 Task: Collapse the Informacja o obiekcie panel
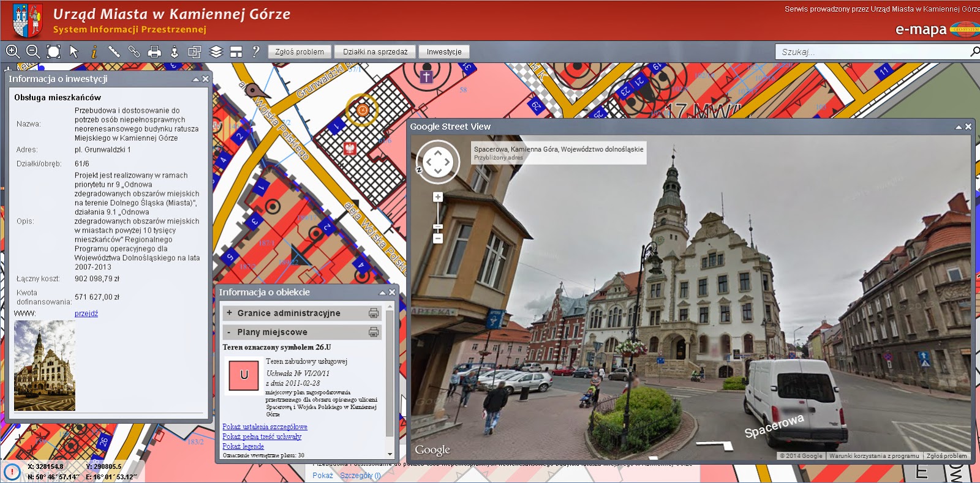tap(382, 293)
